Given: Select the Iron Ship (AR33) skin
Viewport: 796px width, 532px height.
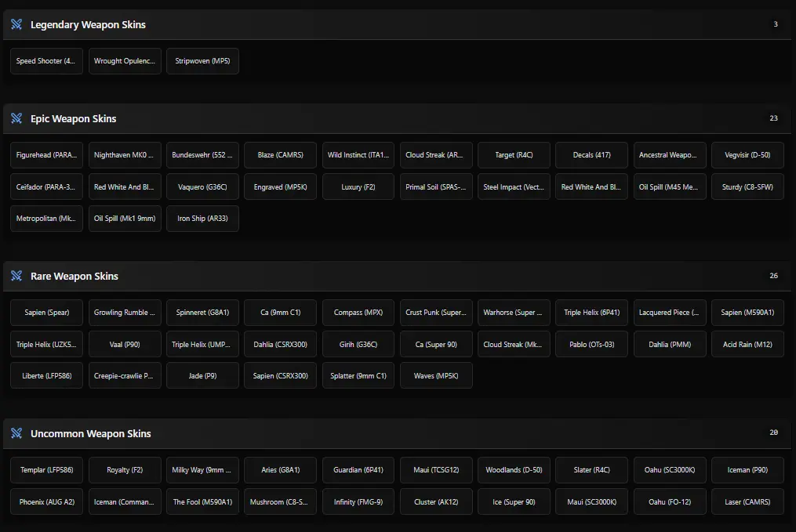Looking at the screenshot, I should 202,219.
